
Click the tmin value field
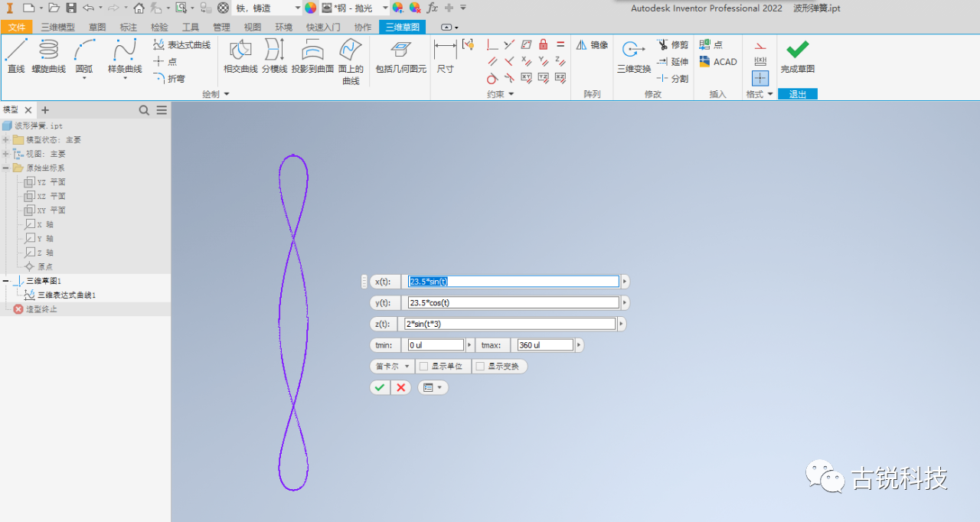436,345
